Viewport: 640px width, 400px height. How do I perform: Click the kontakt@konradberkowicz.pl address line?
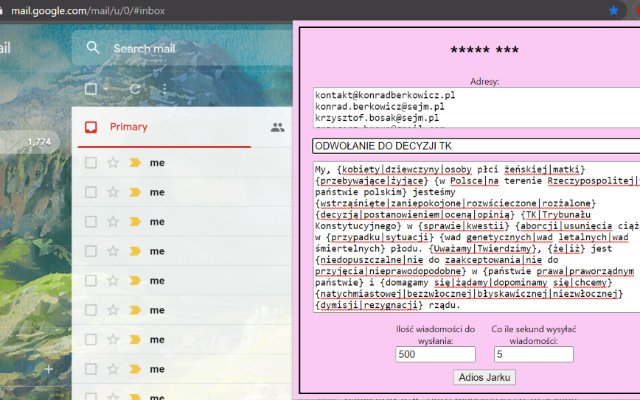coord(385,95)
